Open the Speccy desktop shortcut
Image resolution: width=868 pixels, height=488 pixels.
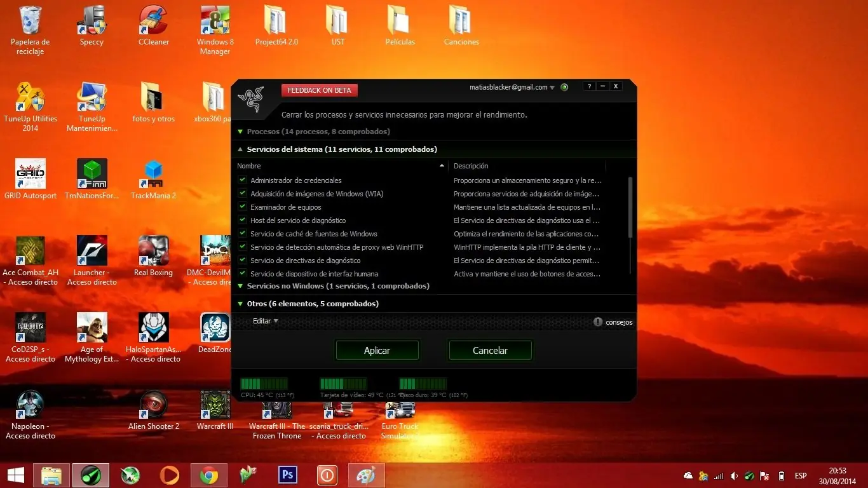click(92, 25)
